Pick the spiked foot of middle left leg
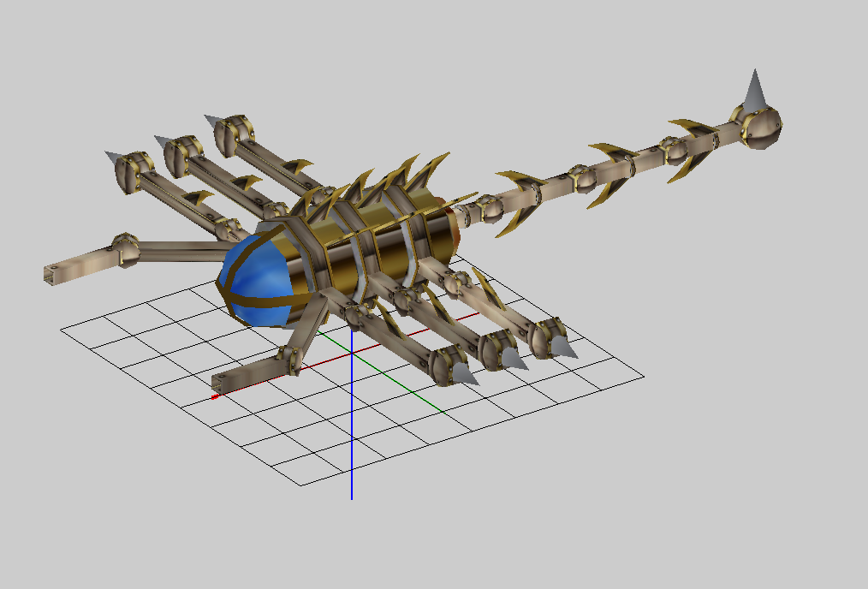Screen dimensions: 868x589 (179, 155)
